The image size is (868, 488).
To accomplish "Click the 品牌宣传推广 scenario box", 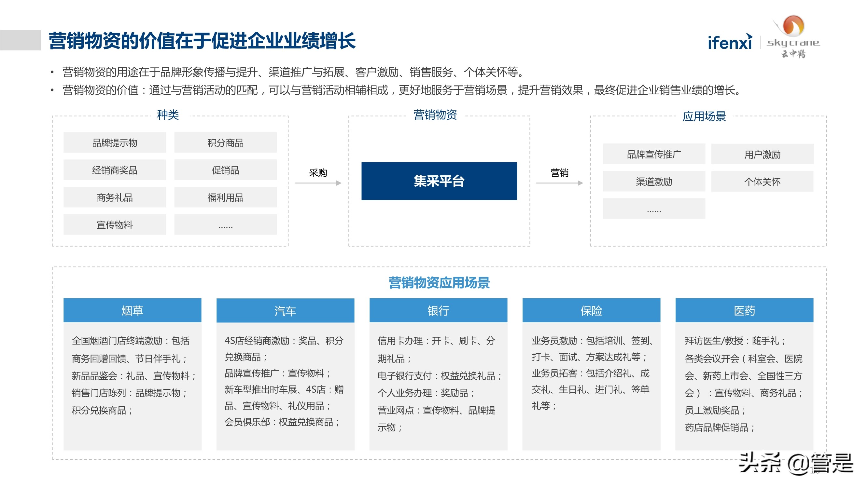I will (x=654, y=154).
